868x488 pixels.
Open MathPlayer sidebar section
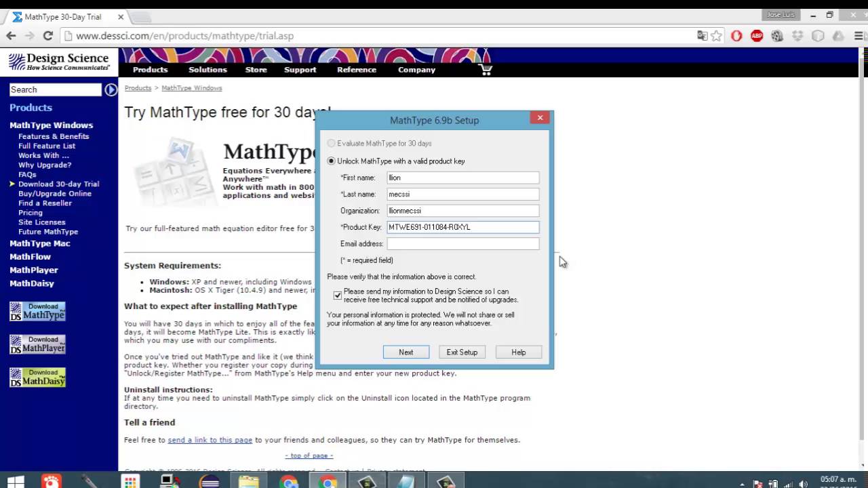34,270
